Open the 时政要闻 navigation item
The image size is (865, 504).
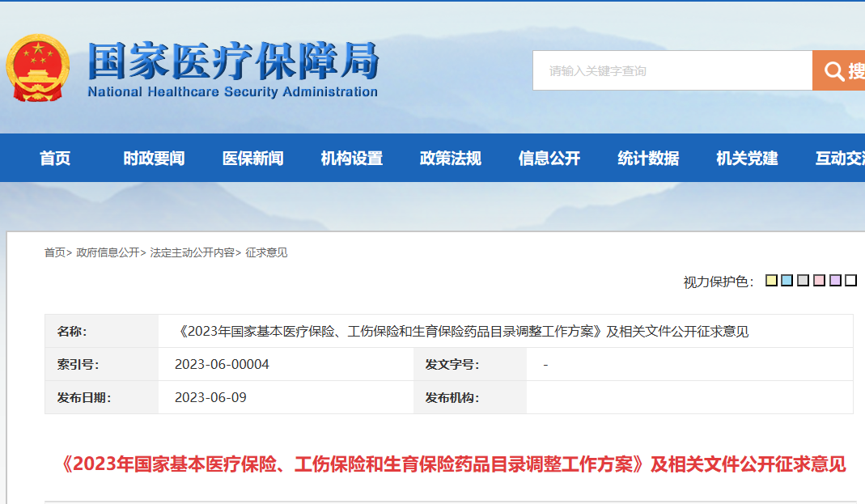154,159
